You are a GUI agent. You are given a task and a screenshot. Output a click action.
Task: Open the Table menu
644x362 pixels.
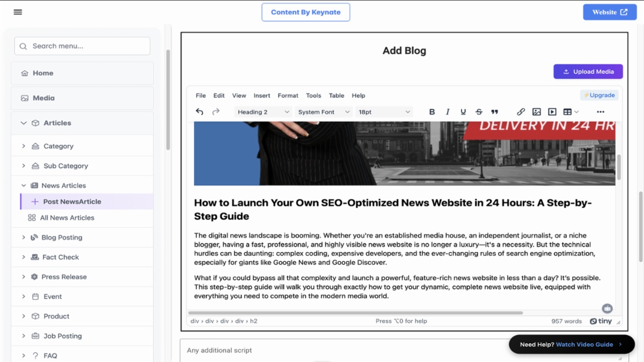point(336,95)
